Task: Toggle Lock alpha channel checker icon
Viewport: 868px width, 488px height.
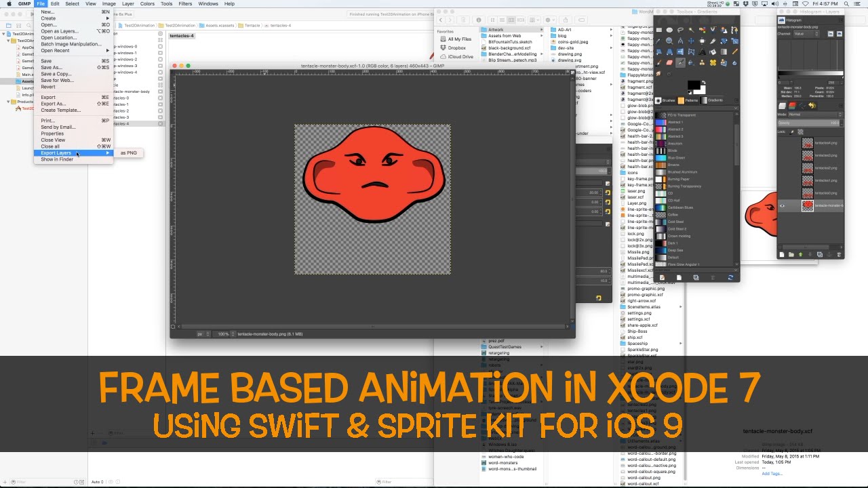Action: pyautogui.click(x=800, y=131)
